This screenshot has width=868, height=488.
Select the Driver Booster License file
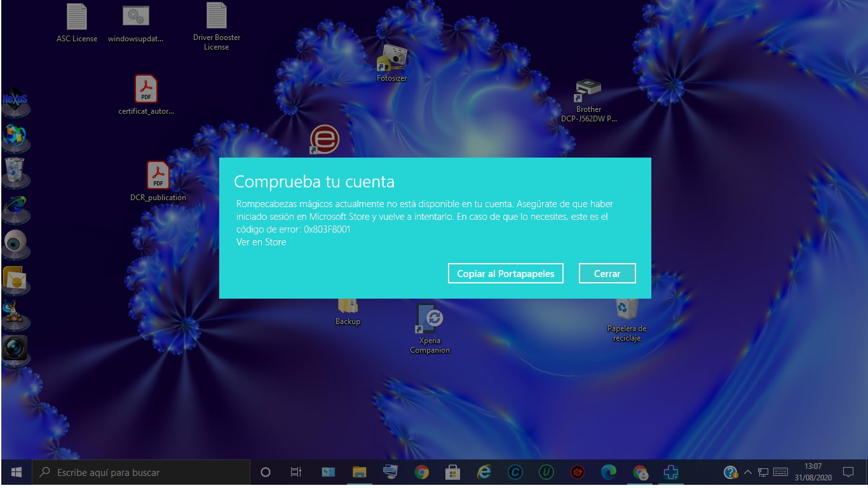[x=216, y=27]
